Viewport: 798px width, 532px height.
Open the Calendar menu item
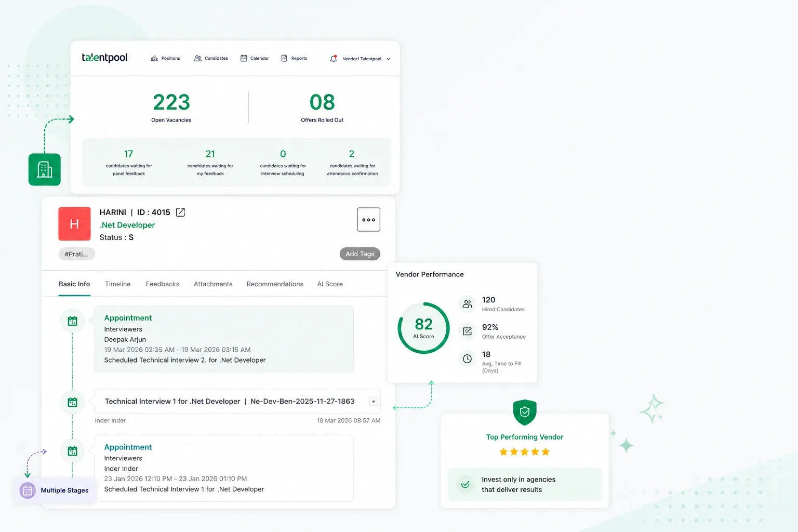tap(255, 59)
